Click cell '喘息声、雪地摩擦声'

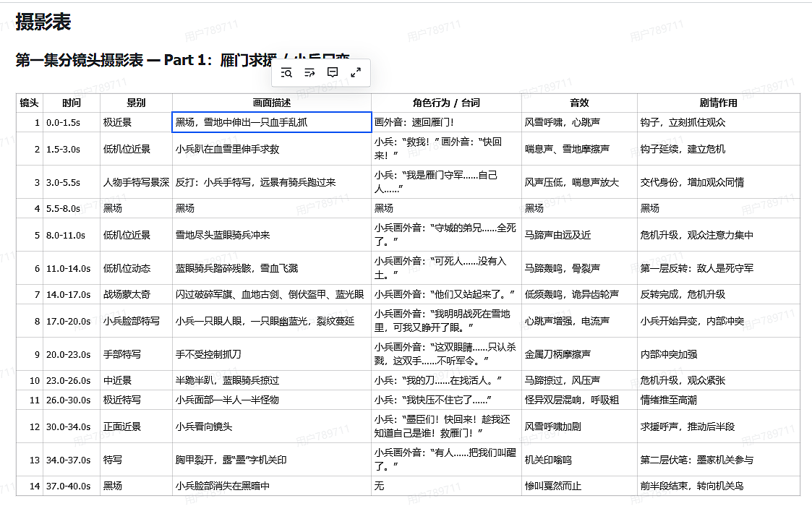(579, 149)
